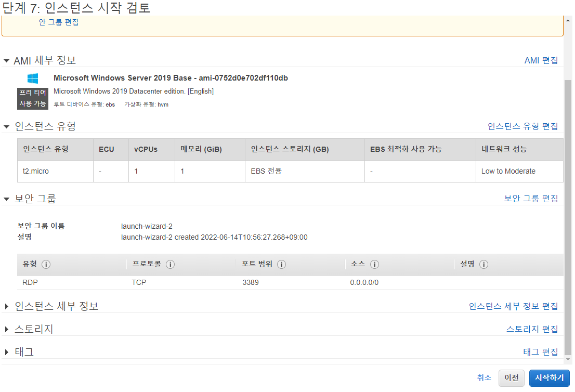Click the RDP rule type cell
Screen dimensions: 575x392
point(30,283)
